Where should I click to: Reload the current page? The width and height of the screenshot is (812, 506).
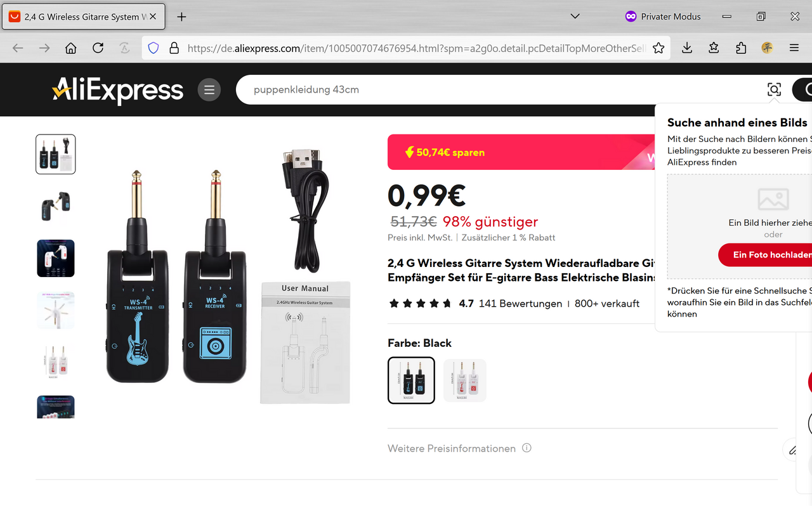click(x=98, y=48)
